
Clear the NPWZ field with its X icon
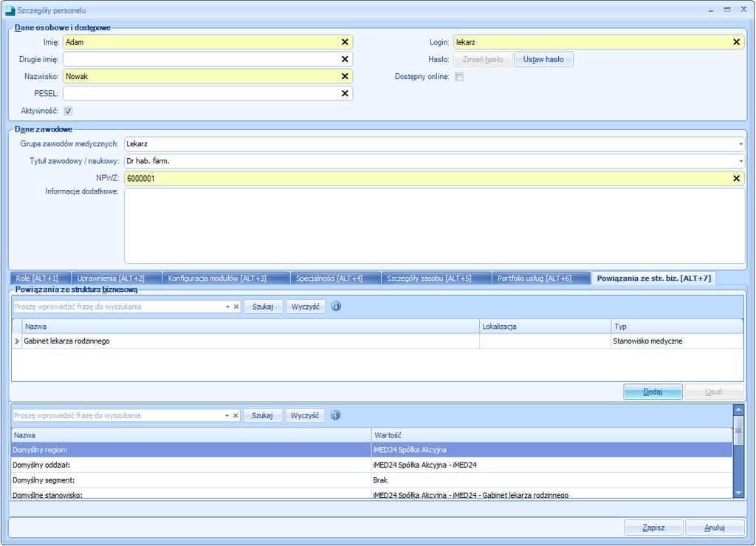click(736, 179)
